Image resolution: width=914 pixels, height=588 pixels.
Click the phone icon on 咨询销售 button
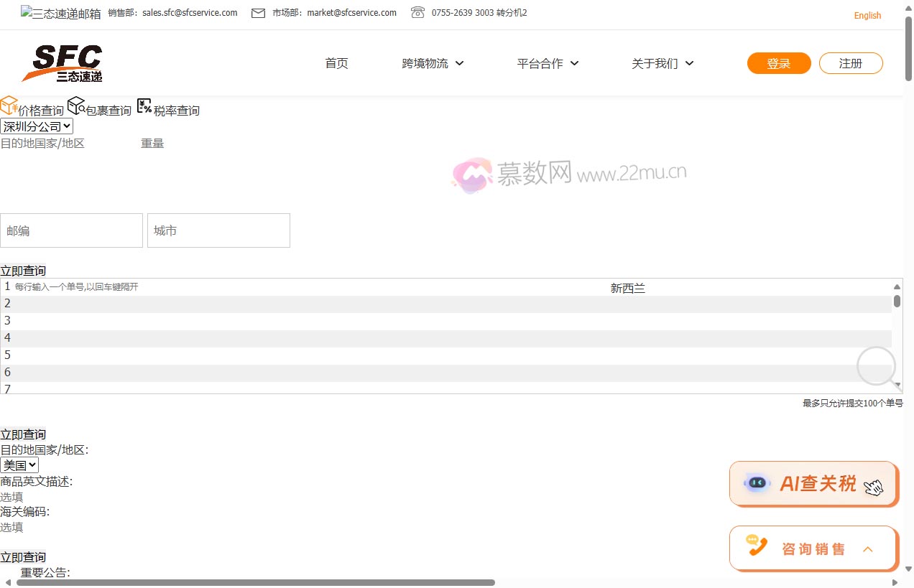click(756, 546)
